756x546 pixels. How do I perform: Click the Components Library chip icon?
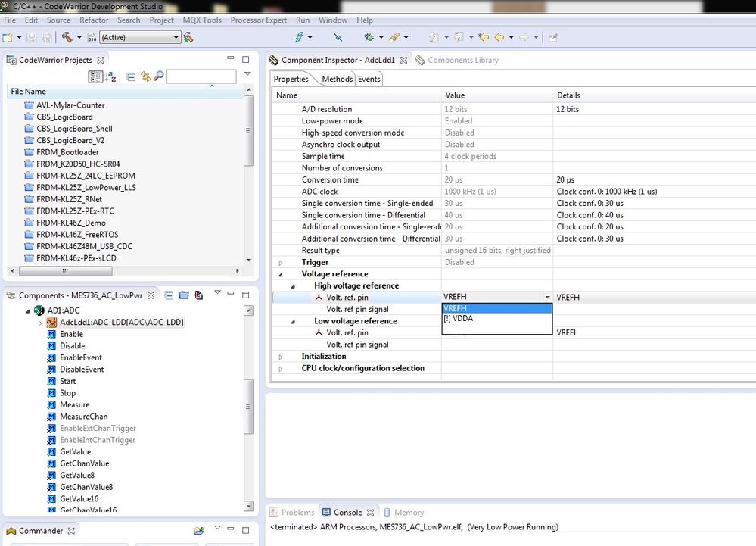pyautogui.click(x=420, y=60)
